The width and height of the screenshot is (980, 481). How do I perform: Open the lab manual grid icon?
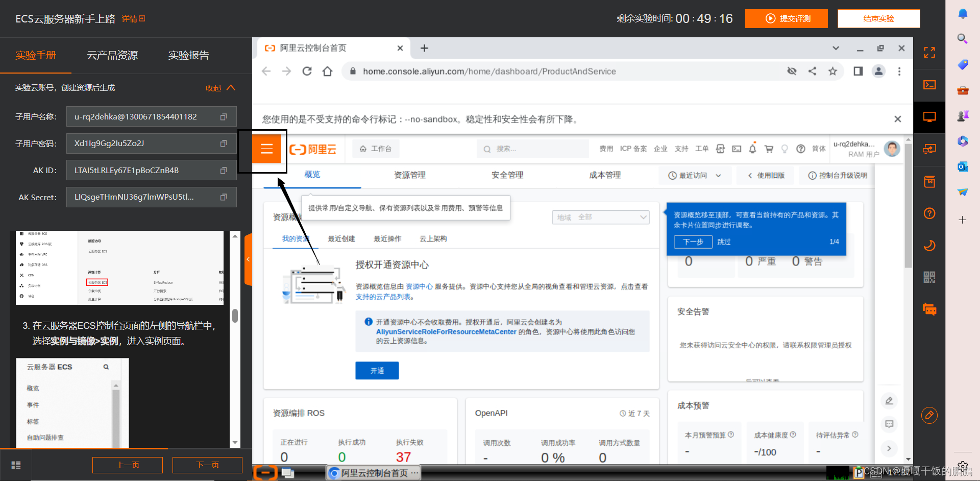coord(16,465)
